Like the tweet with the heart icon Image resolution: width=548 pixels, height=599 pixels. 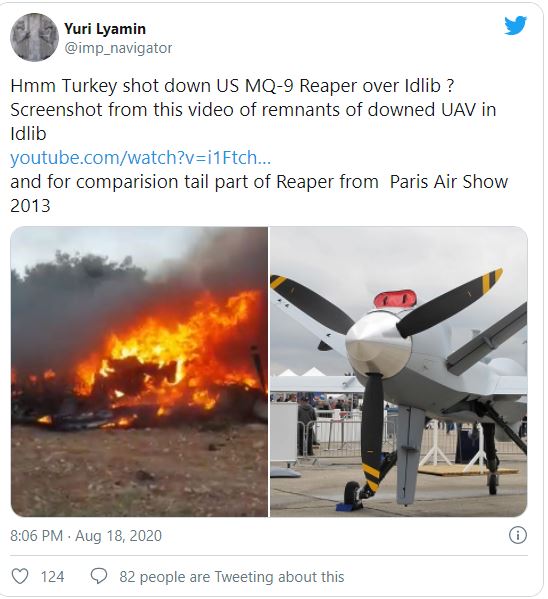(20, 576)
